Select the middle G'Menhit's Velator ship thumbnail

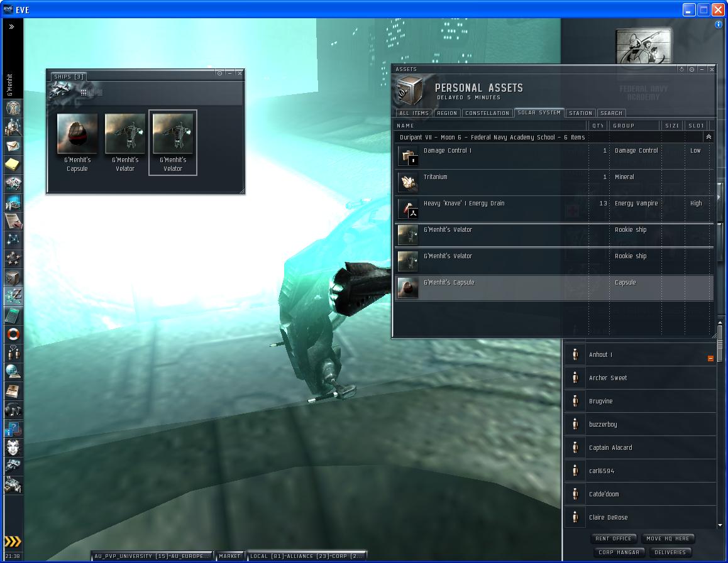(x=125, y=143)
